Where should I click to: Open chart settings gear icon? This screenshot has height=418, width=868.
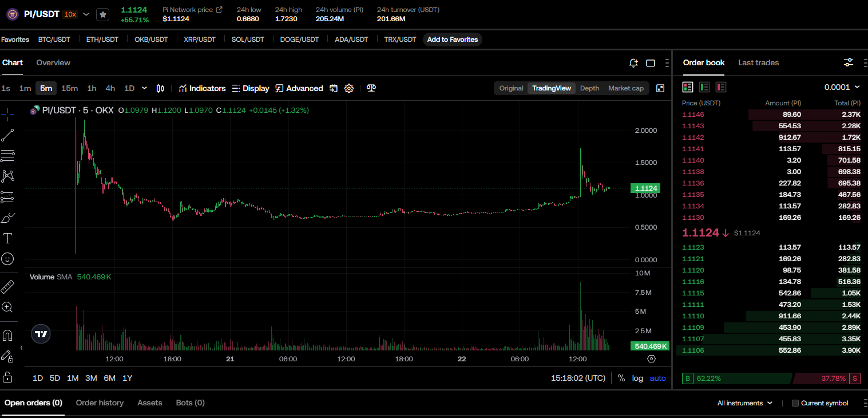pyautogui.click(x=349, y=88)
